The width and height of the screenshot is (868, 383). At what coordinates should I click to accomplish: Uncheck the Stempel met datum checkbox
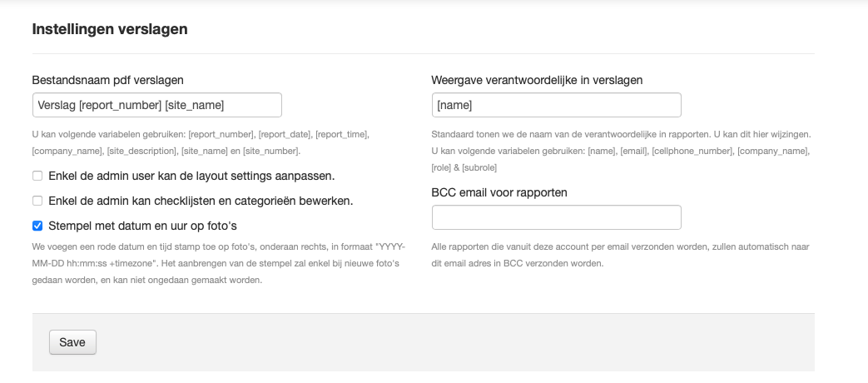pyautogui.click(x=37, y=226)
